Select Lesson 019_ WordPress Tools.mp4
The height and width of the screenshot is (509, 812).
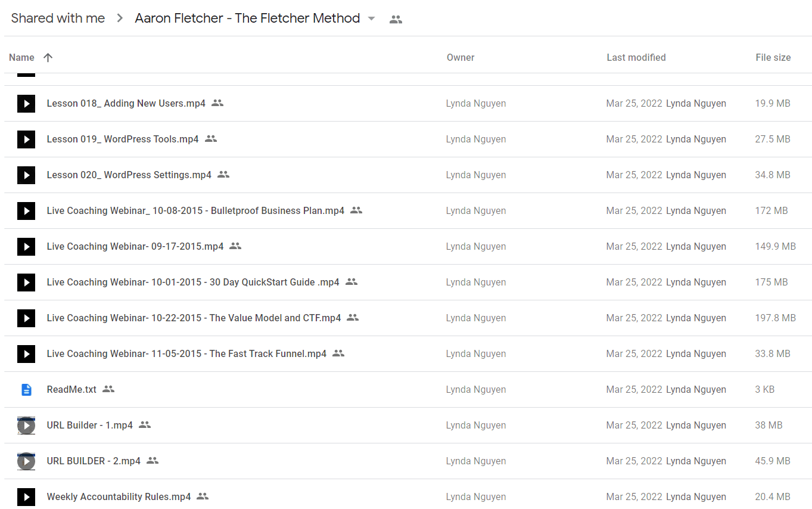point(123,139)
